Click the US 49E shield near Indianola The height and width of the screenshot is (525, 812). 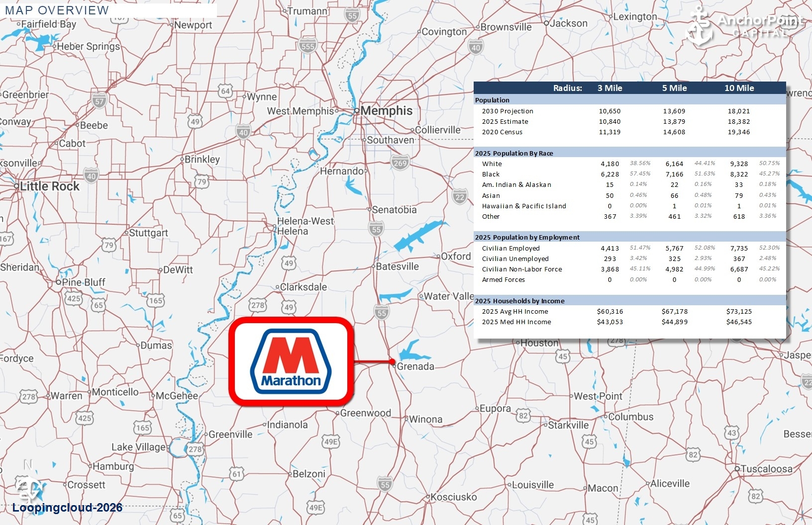point(331,441)
